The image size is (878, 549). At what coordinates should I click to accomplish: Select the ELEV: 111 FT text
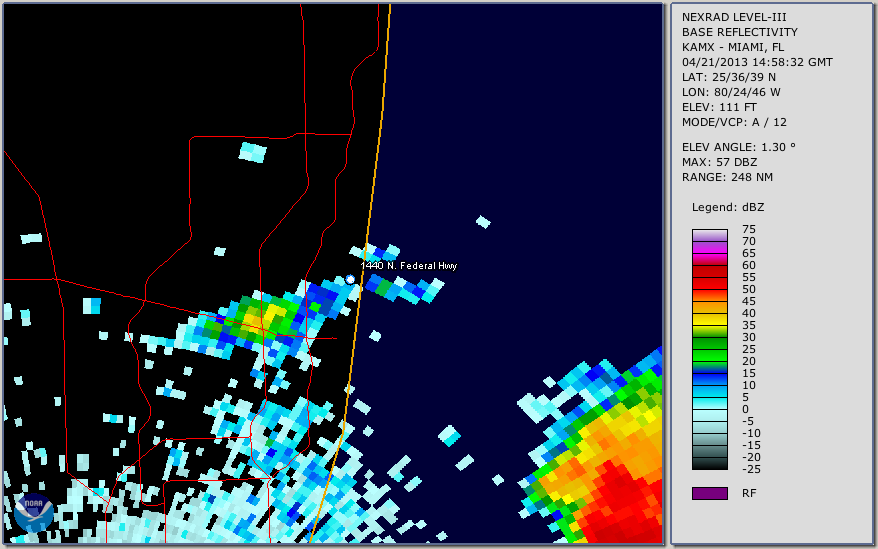(x=720, y=107)
